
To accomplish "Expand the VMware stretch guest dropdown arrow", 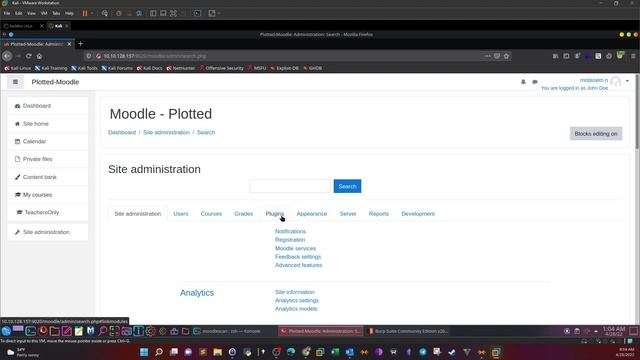I will point(219,13).
